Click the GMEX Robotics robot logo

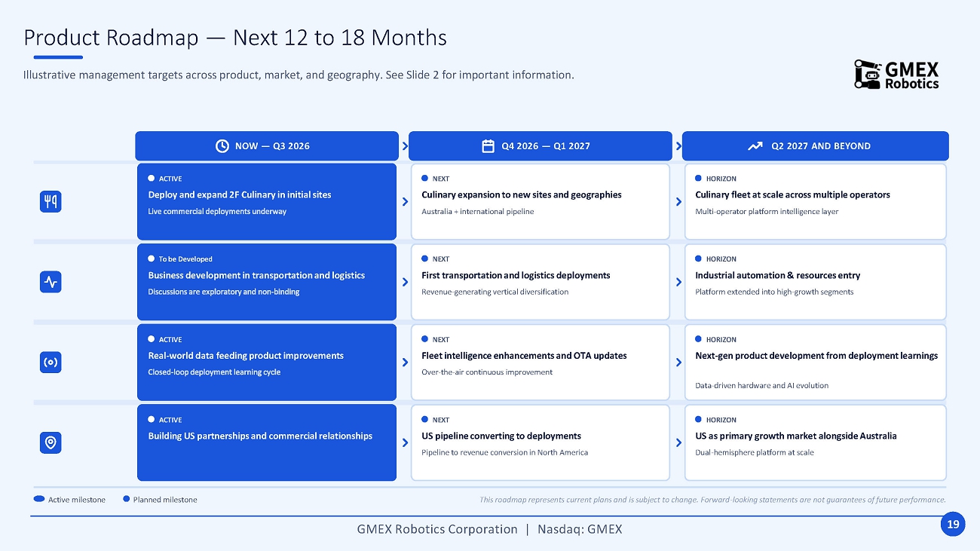896,75
